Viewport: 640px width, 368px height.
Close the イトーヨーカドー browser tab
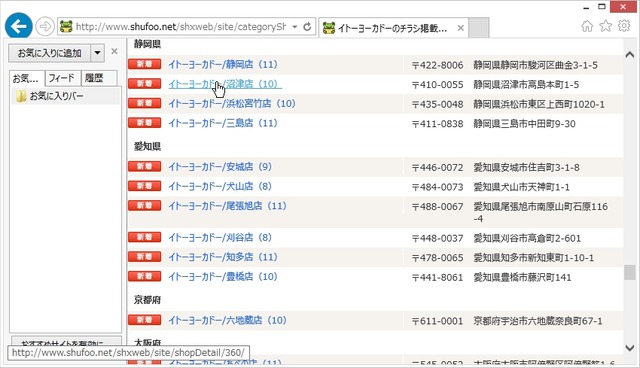(460, 28)
